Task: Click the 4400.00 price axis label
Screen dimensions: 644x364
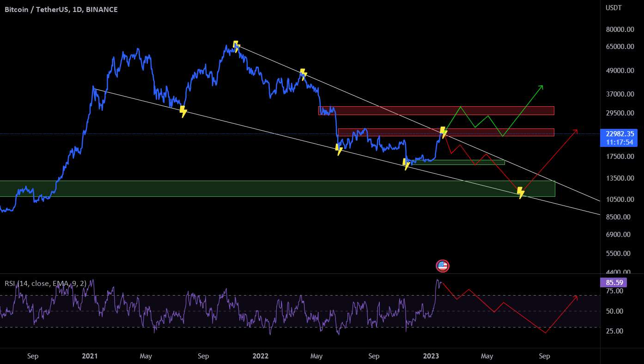Action: point(617,272)
